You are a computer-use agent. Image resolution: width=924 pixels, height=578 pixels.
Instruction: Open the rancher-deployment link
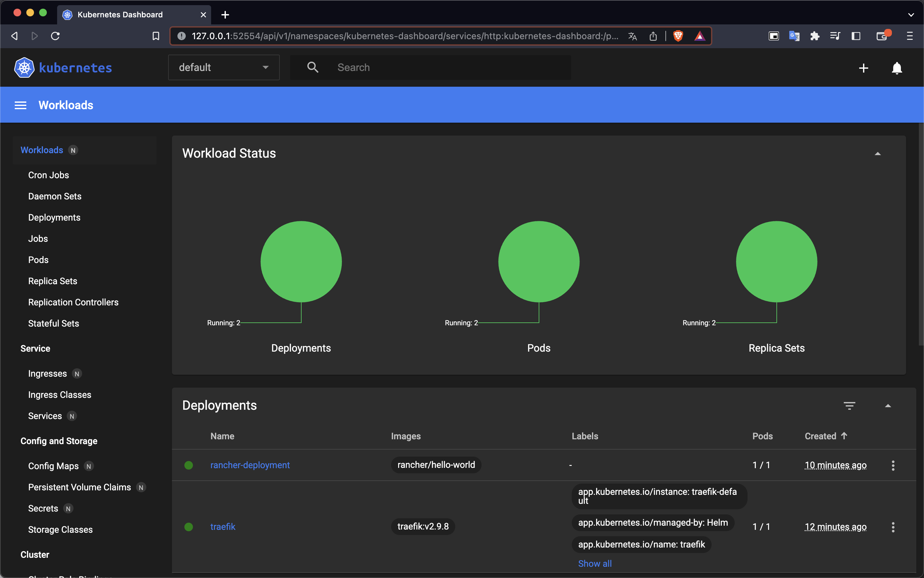[250, 465]
